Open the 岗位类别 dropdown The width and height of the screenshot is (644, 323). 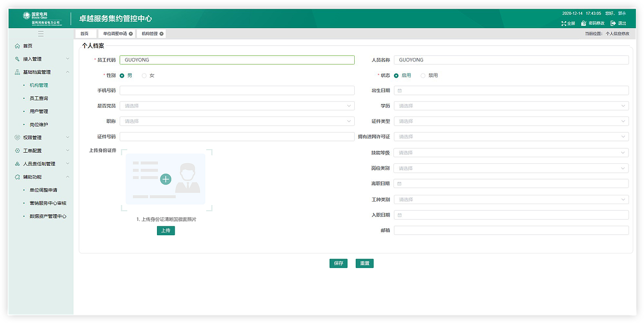(x=511, y=168)
